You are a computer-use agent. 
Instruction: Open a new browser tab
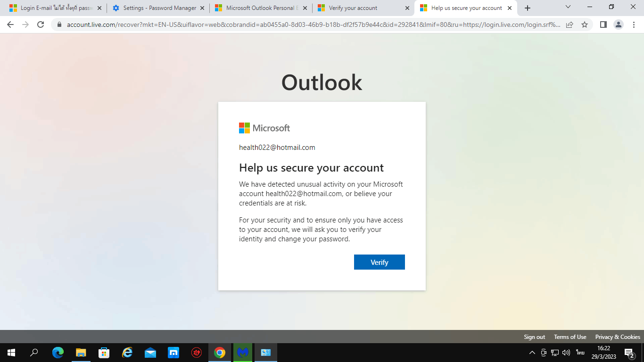pos(528,8)
